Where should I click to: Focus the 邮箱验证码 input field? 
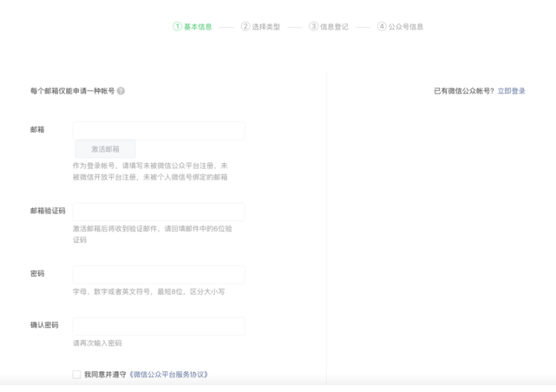point(159,212)
